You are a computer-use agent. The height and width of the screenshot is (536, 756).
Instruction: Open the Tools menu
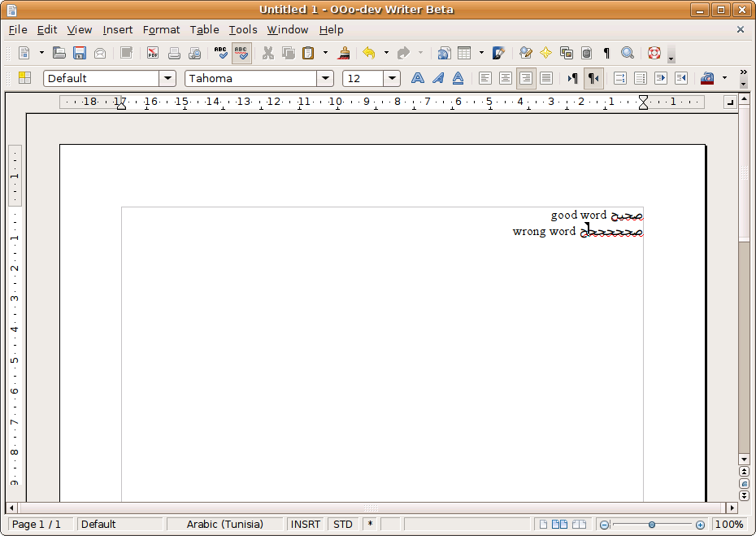242,29
